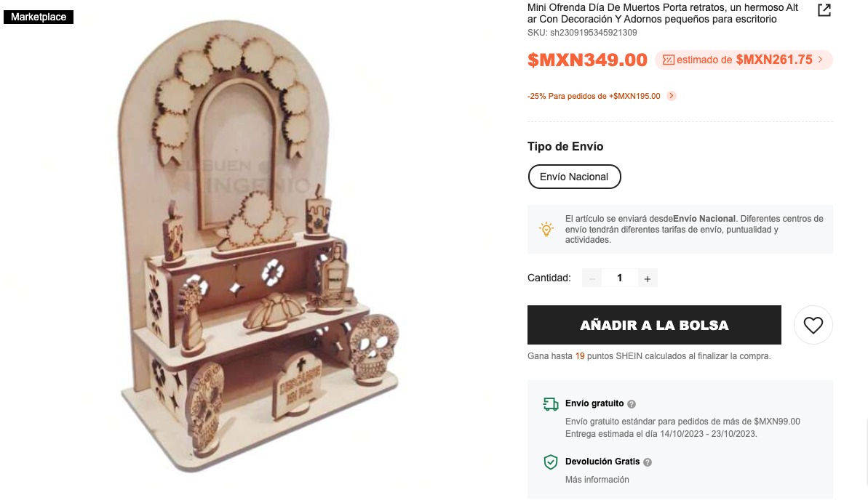
Task: Click the AÑADIR A LA BOLSA button
Action: (654, 325)
